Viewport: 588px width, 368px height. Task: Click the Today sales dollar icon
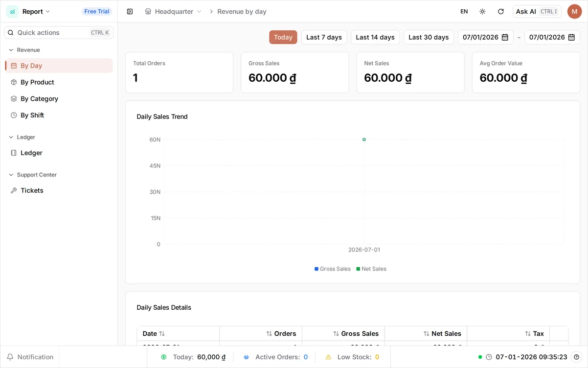tap(164, 357)
